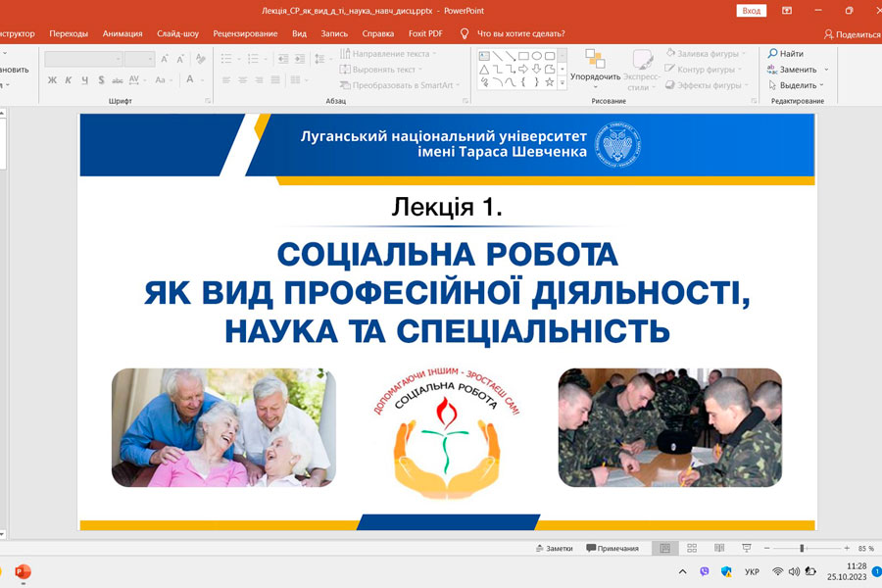
Task: Center align text
Action: (242, 80)
